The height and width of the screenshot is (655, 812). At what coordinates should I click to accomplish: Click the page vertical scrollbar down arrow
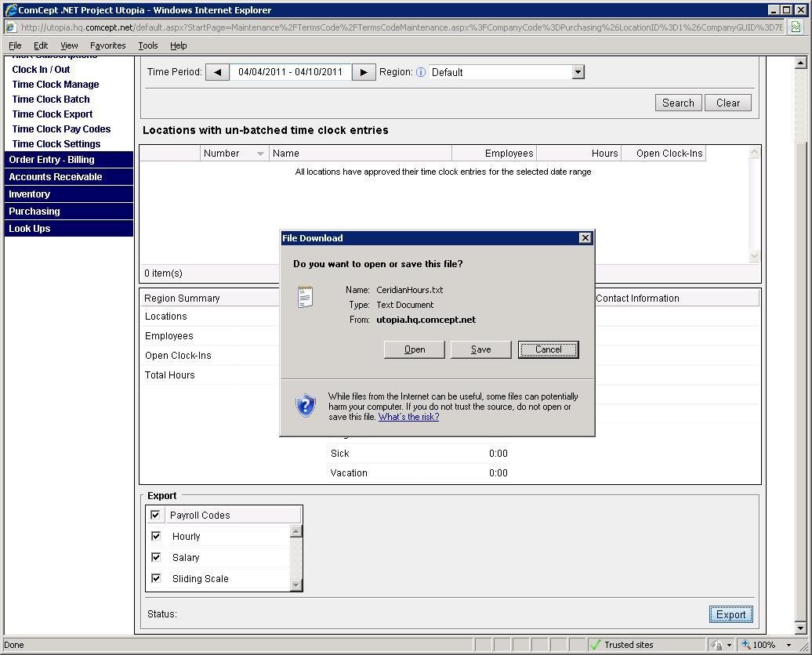click(x=800, y=628)
